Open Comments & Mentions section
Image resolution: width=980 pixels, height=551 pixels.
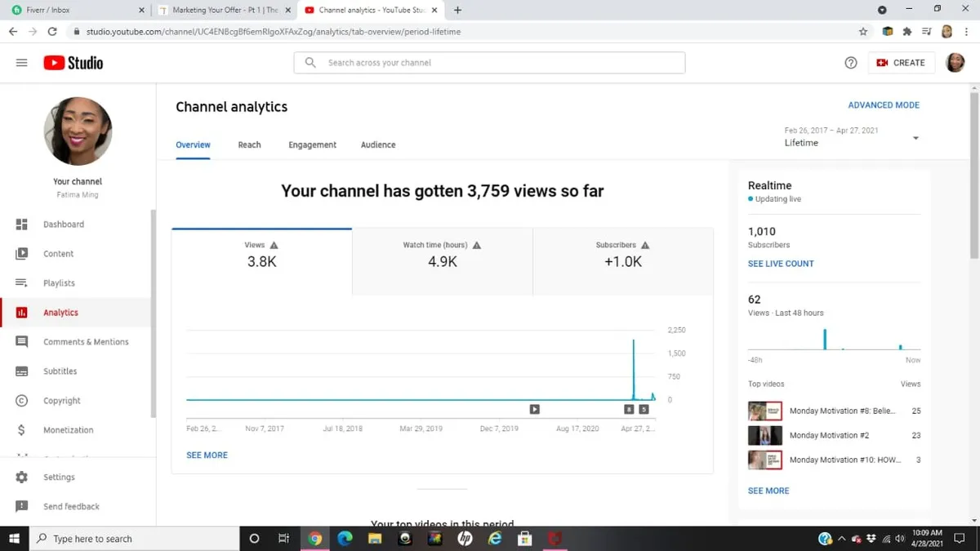[86, 342]
